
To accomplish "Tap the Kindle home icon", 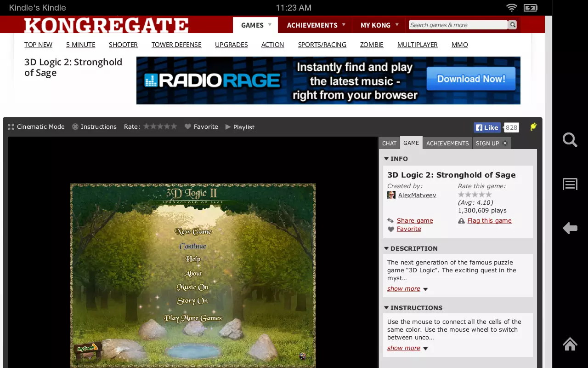I will (570, 344).
